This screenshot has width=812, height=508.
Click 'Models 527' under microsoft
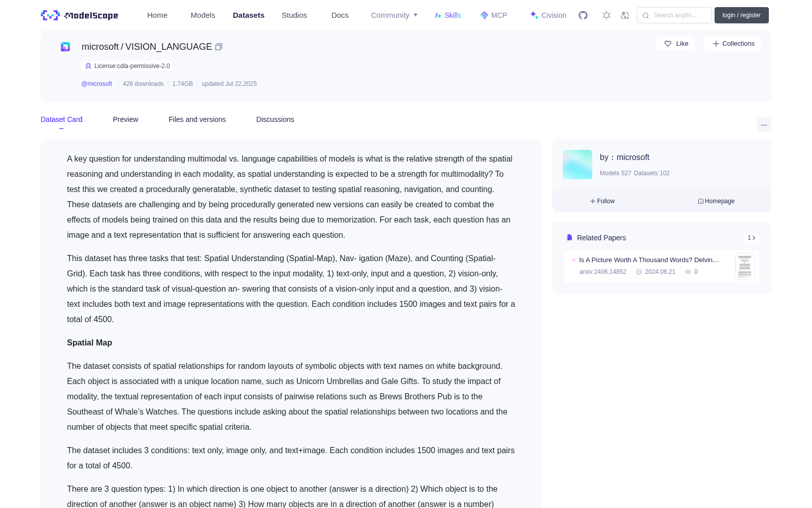(x=616, y=173)
